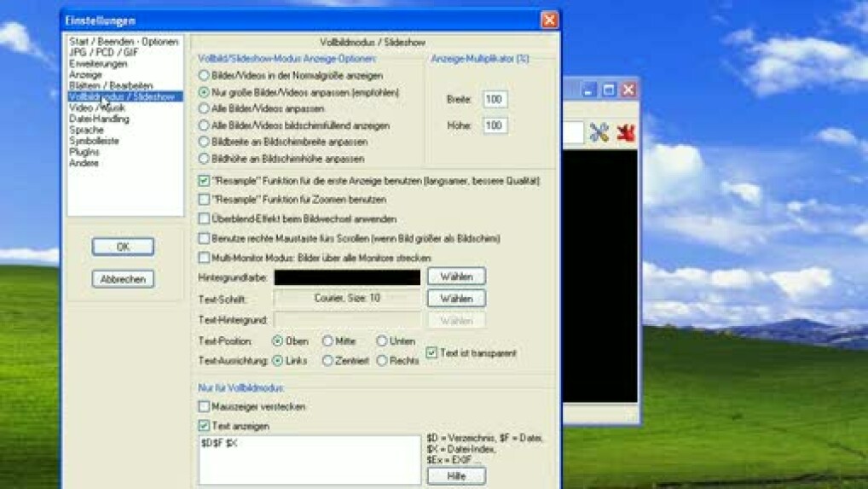Select 'Sprache' in the settings list
868x489 pixels.
pos(86,131)
